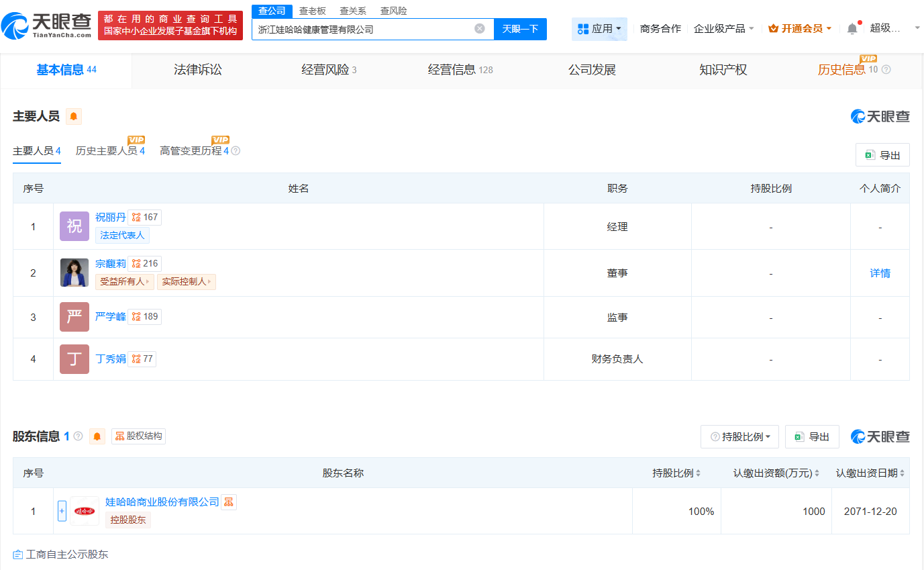
Task: Open 宗馥莉's 详情 link
Action: (879, 273)
